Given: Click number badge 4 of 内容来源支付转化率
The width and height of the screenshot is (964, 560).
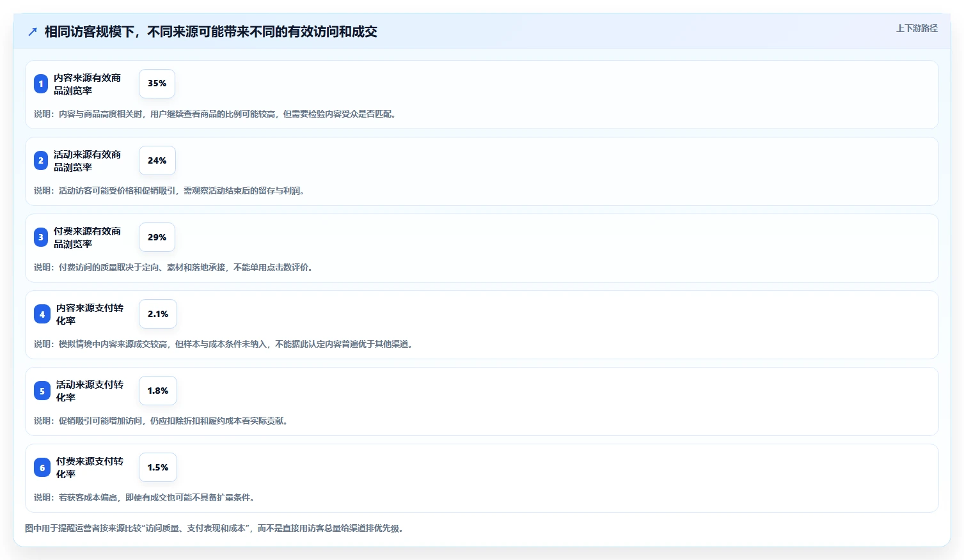Looking at the screenshot, I should coord(42,314).
